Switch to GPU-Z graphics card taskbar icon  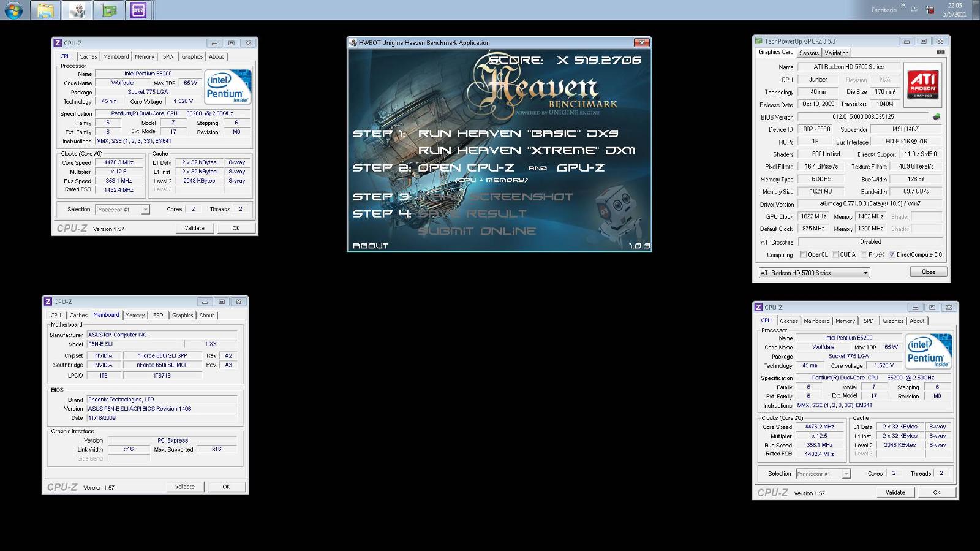click(109, 10)
